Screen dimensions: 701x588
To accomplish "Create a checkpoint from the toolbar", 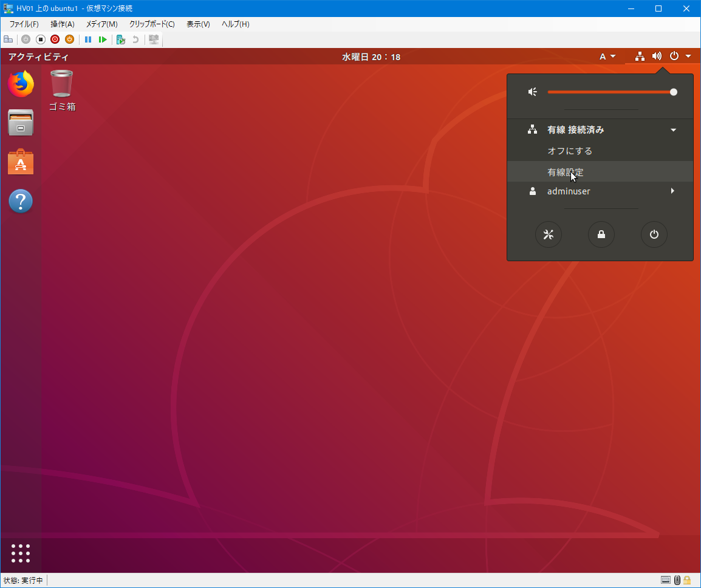I will click(121, 39).
